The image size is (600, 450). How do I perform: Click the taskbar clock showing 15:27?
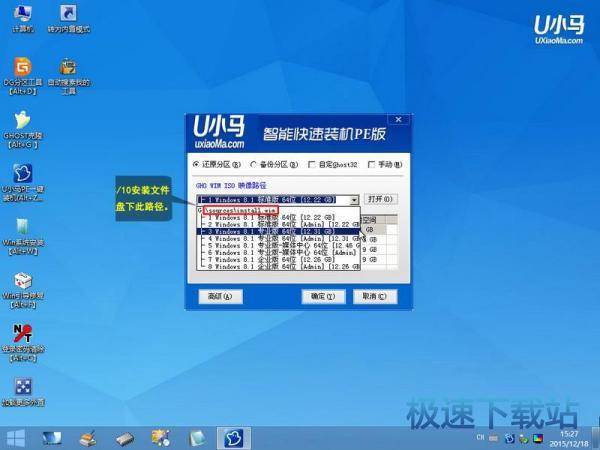(569, 439)
